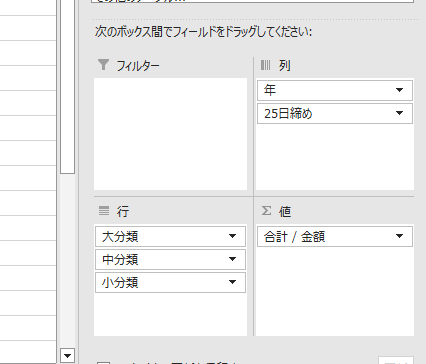
Task: Click the drag fields instruction text
Action: pos(203,32)
